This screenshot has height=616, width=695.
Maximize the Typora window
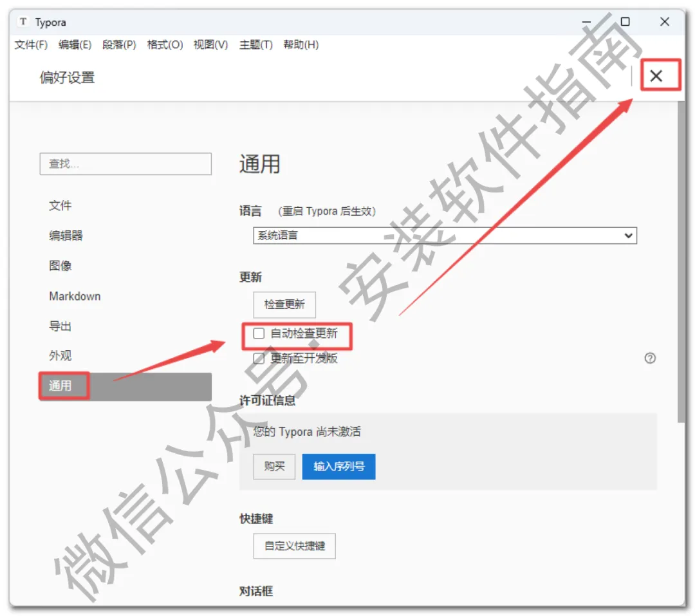coord(625,22)
